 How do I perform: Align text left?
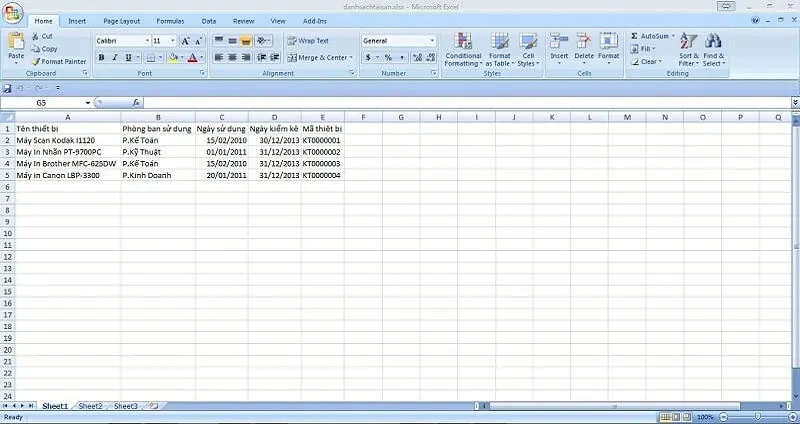point(218,58)
